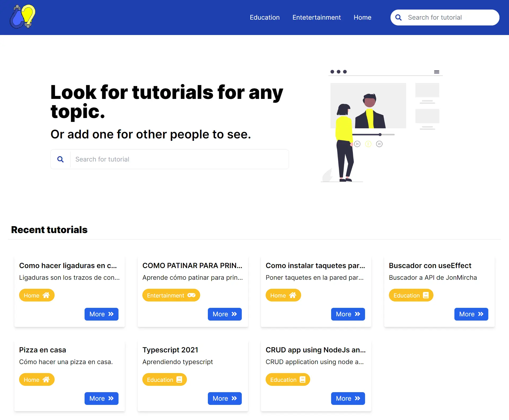Click the search icon beside the hero search field

tap(60, 159)
